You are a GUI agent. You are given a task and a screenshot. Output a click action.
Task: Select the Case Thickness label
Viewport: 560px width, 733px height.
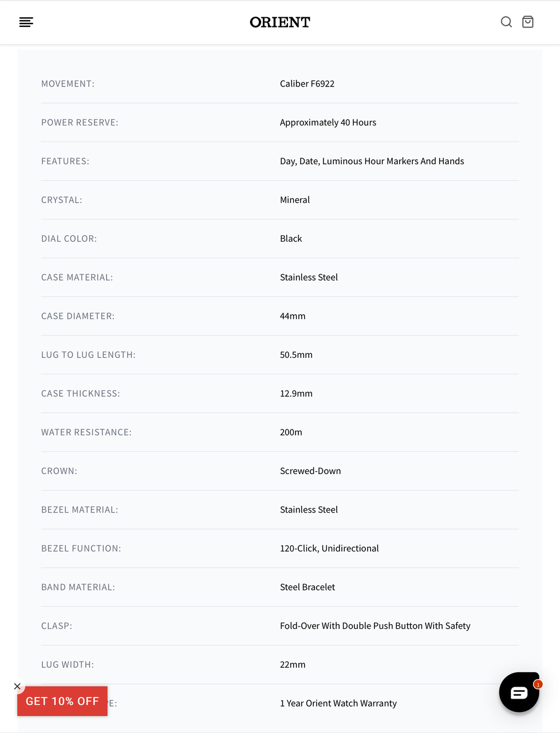[x=81, y=394]
